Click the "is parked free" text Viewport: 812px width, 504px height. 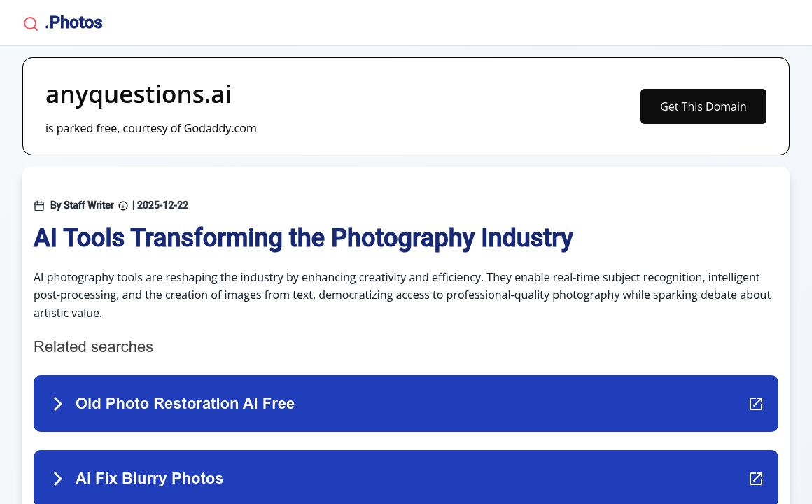(x=82, y=129)
